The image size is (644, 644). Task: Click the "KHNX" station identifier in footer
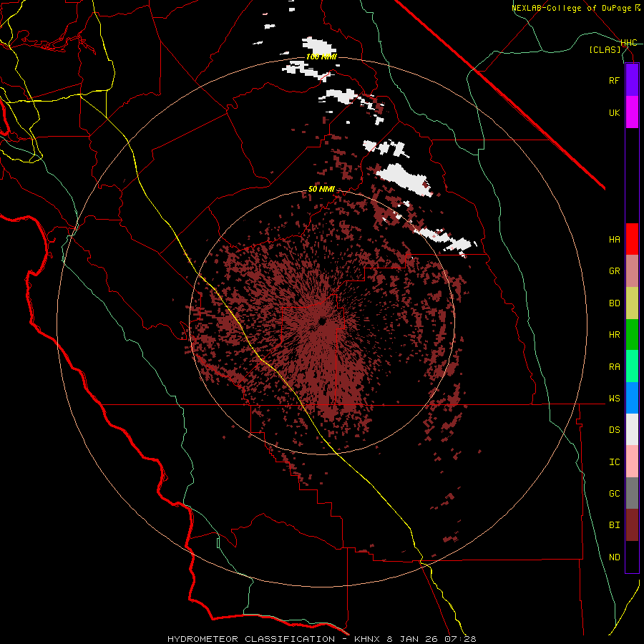coord(368,639)
